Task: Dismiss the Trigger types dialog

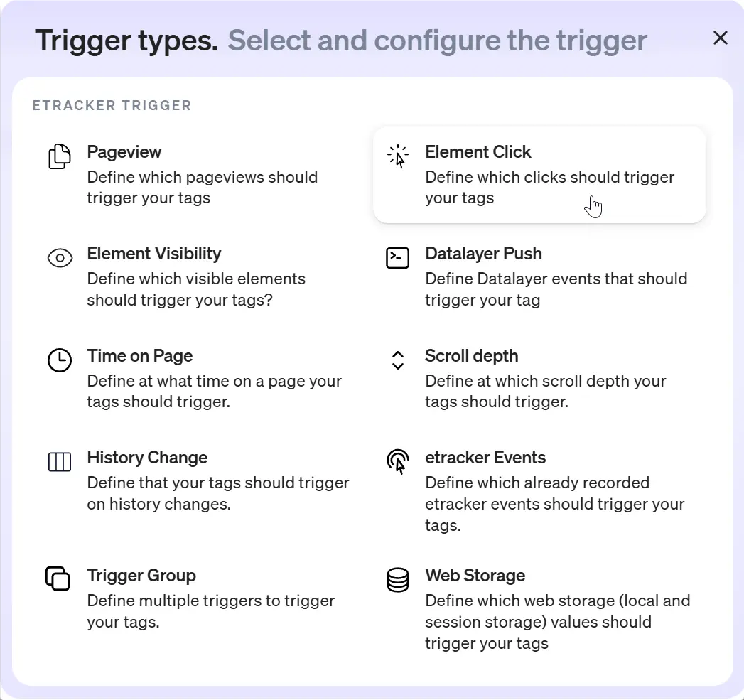Action: [720, 38]
